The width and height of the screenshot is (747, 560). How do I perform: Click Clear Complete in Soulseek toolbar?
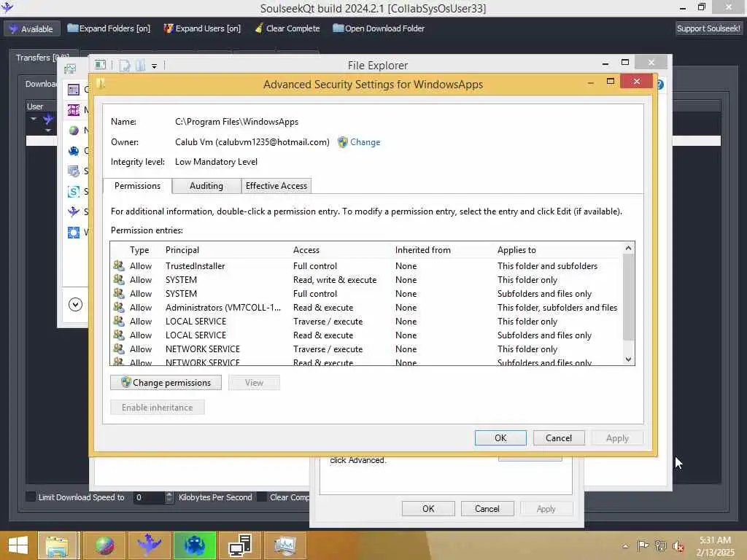coord(287,28)
